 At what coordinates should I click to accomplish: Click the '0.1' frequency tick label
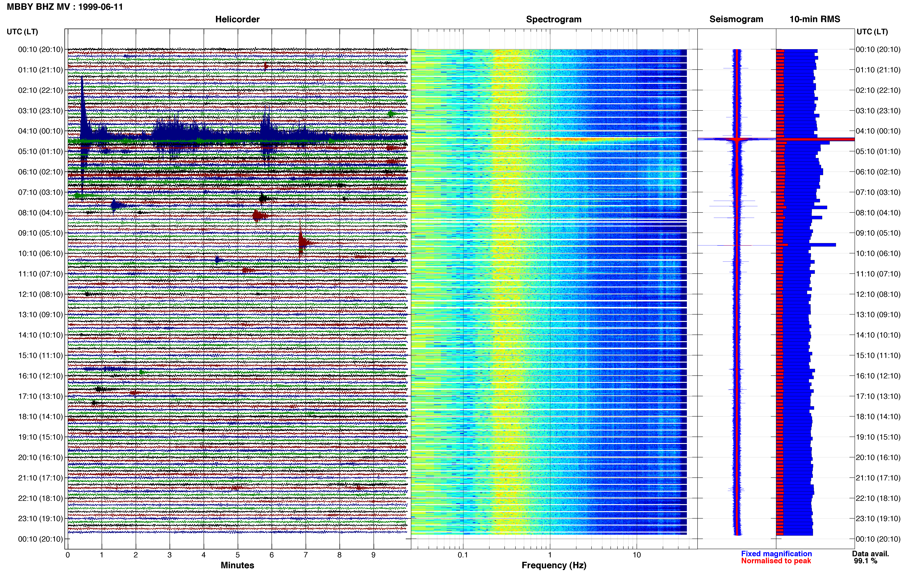(x=463, y=555)
